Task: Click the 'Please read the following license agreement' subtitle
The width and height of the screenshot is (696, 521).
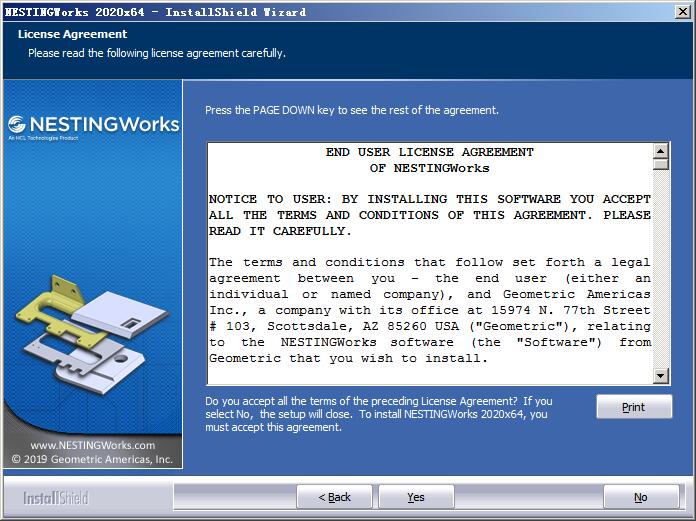Action: [157, 53]
